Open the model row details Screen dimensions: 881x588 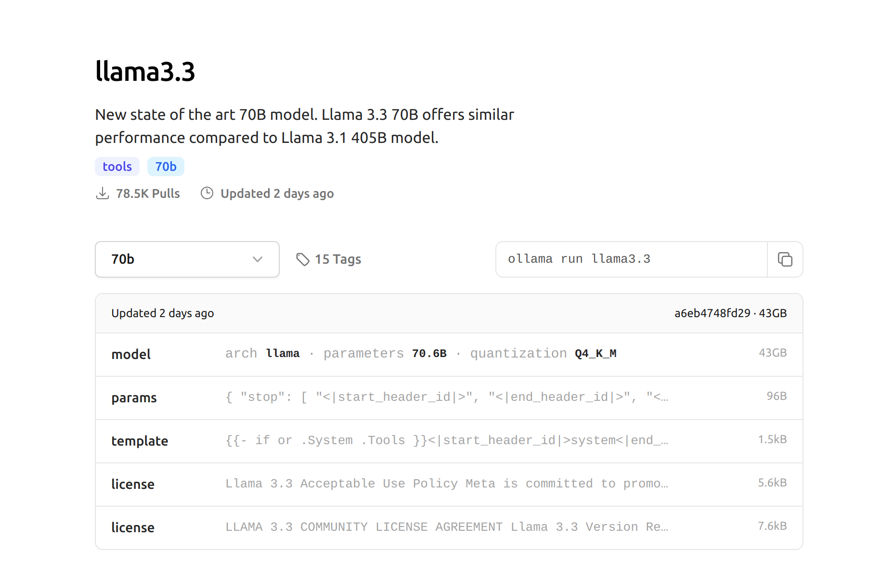click(x=131, y=355)
